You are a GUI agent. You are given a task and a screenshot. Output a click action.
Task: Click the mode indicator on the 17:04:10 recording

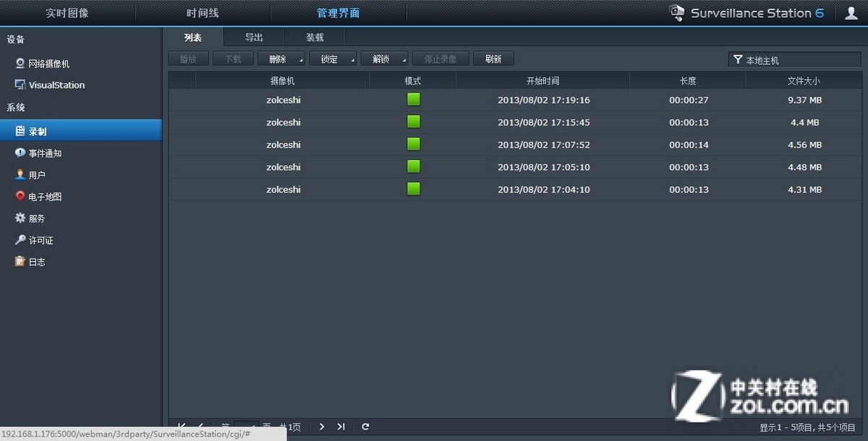click(413, 189)
